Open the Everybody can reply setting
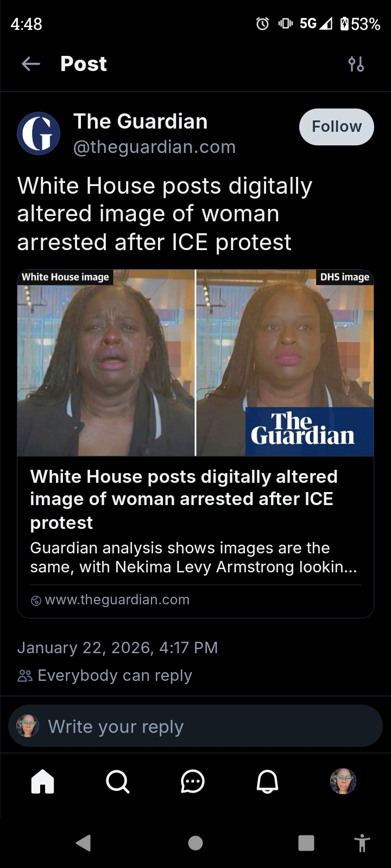This screenshot has width=391, height=868. 105,675
